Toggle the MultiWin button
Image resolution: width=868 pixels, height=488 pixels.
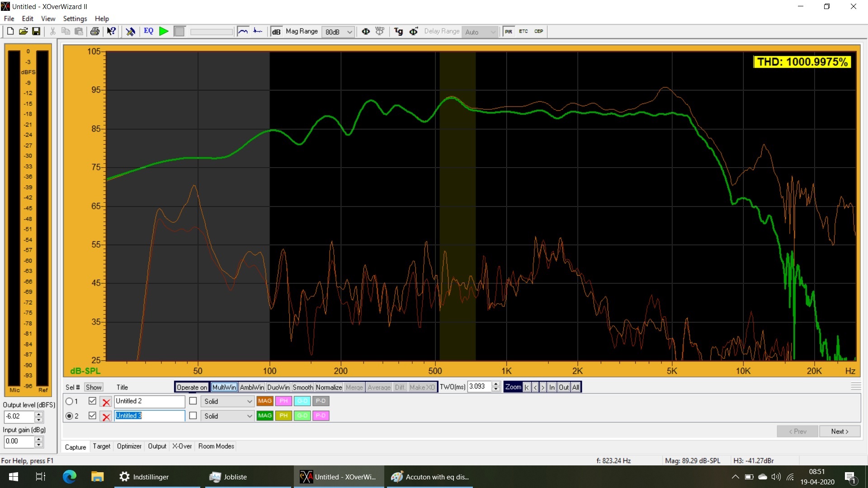tap(224, 387)
